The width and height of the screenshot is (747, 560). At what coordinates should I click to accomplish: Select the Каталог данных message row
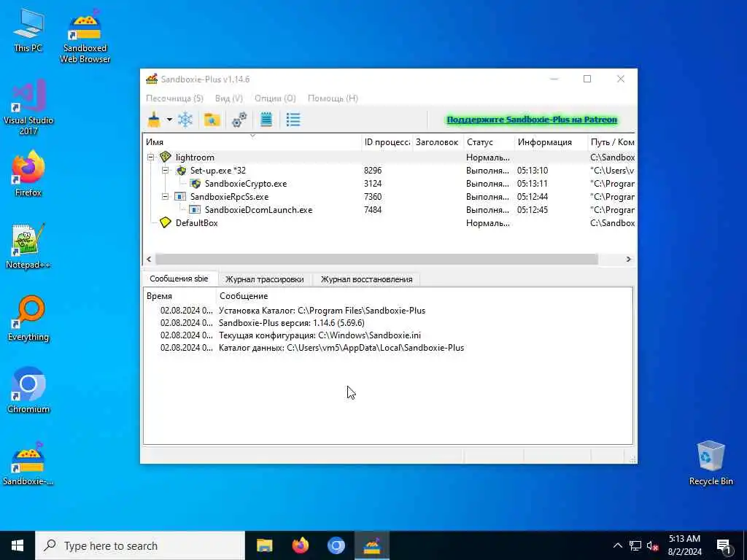click(388, 348)
